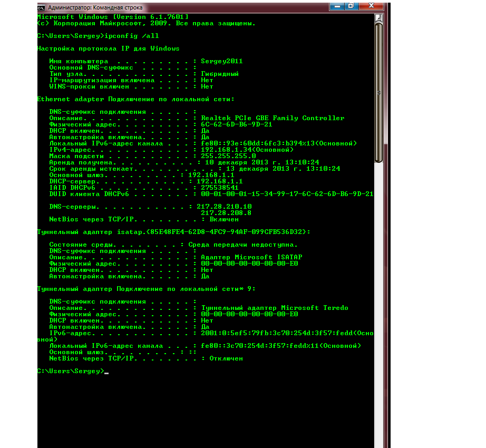Click the final prompt 'C:\Users\Sergey>'
The image size is (486, 448).
(x=71, y=371)
